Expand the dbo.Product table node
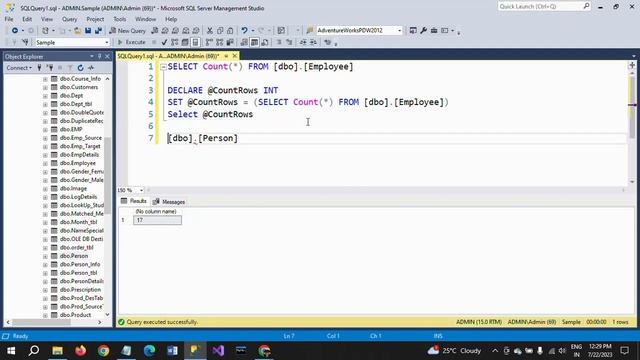This screenshot has width=640, height=360. tap(45, 315)
